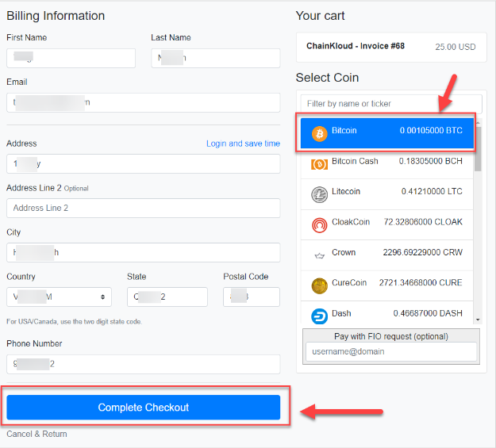Open the Login and save time link
This screenshot has width=496, height=448.
point(243,144)
